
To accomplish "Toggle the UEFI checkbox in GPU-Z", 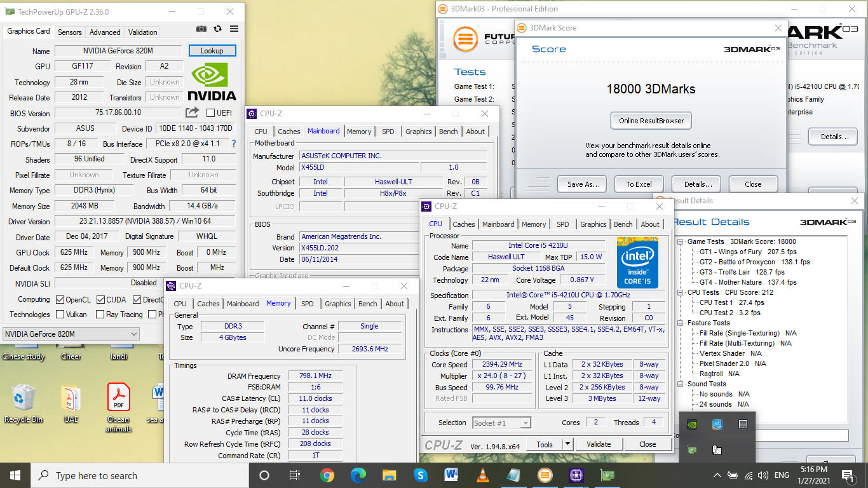I will pos(210,112).
